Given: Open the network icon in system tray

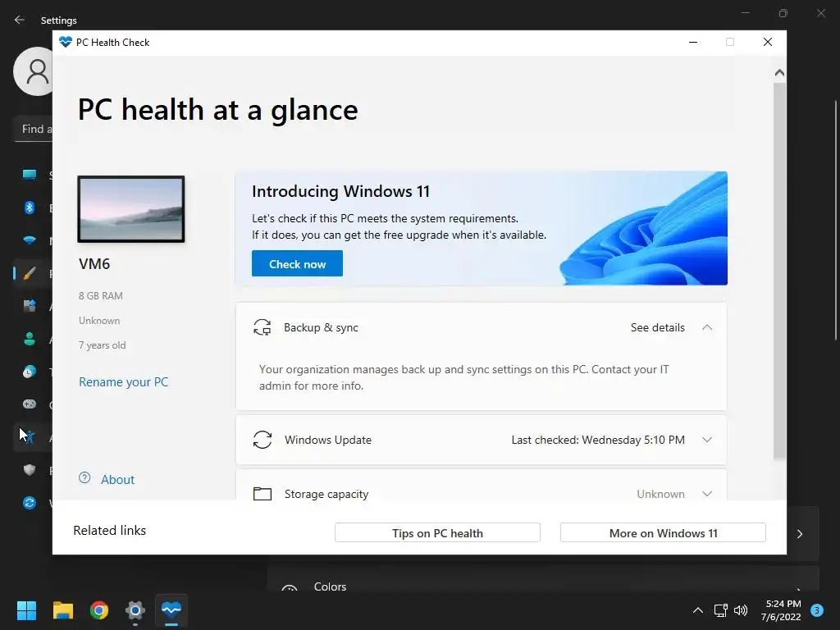Looking at the screenshot, I should (720, 610).
